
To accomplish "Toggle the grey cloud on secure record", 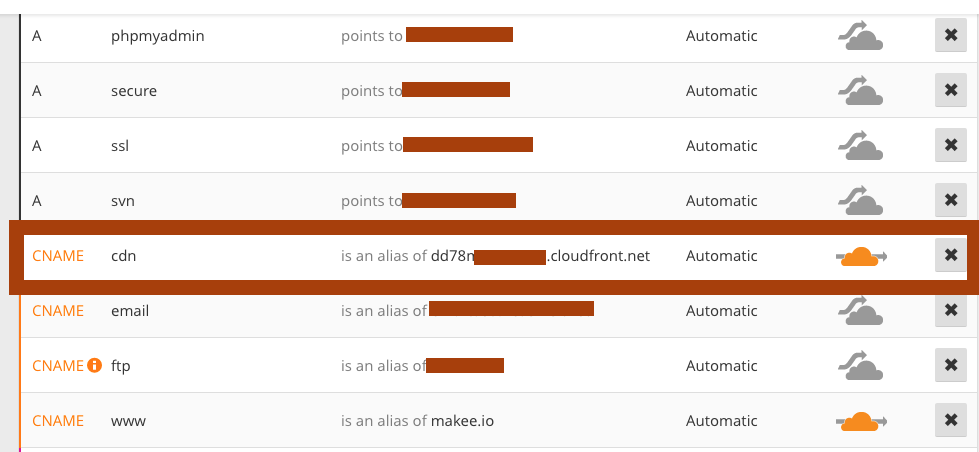I will [860, 91].
